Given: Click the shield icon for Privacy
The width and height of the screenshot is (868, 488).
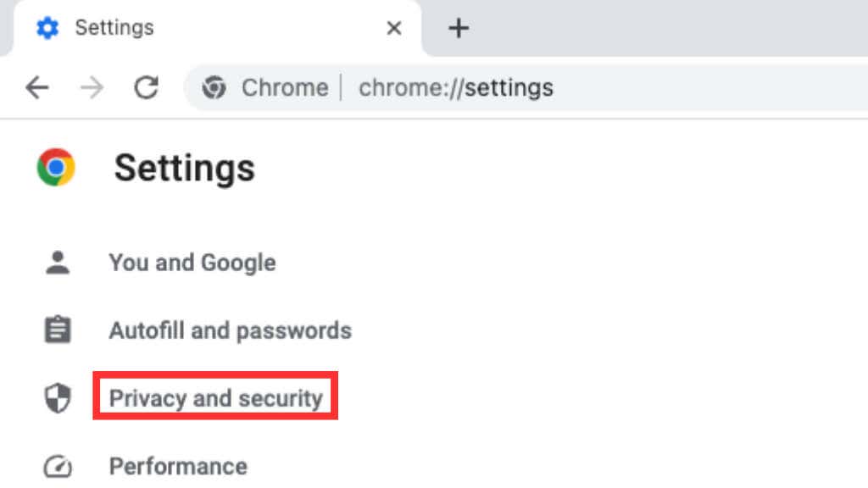Looking at the screenshot, I should tap(58, 398).
